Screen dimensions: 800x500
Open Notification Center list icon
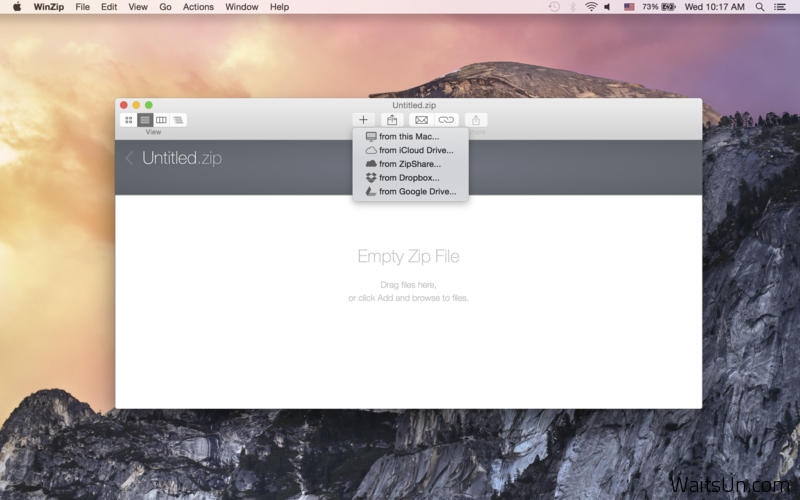point(780,7)
